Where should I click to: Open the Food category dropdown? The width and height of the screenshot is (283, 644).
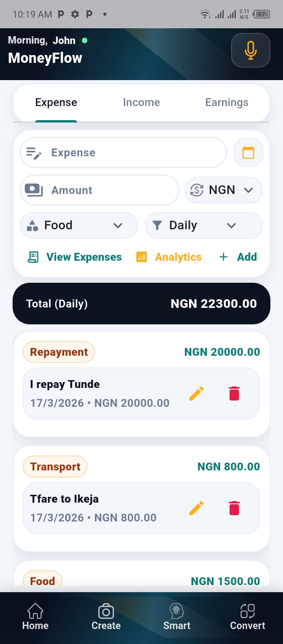pyautogui.click(x=79, y=225)
